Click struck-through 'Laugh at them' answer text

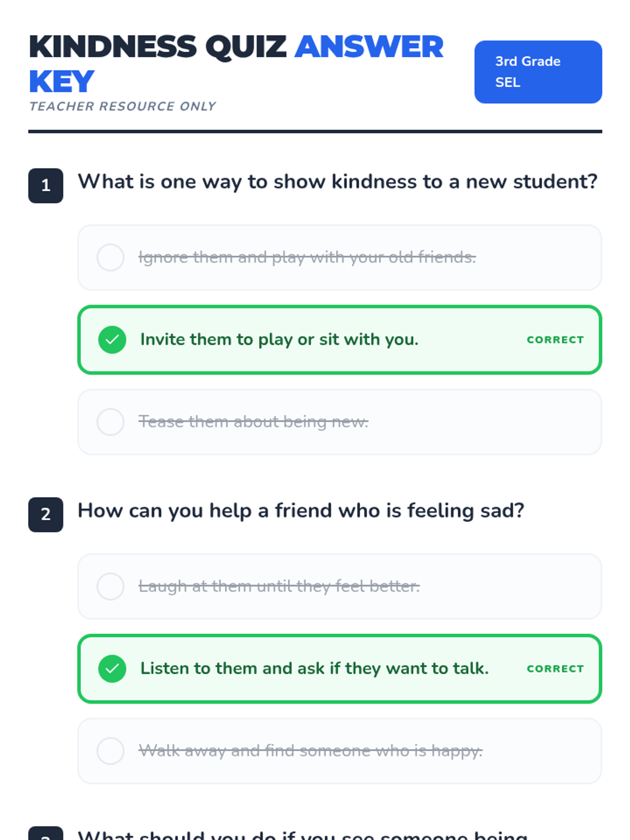tap(279, 586)
